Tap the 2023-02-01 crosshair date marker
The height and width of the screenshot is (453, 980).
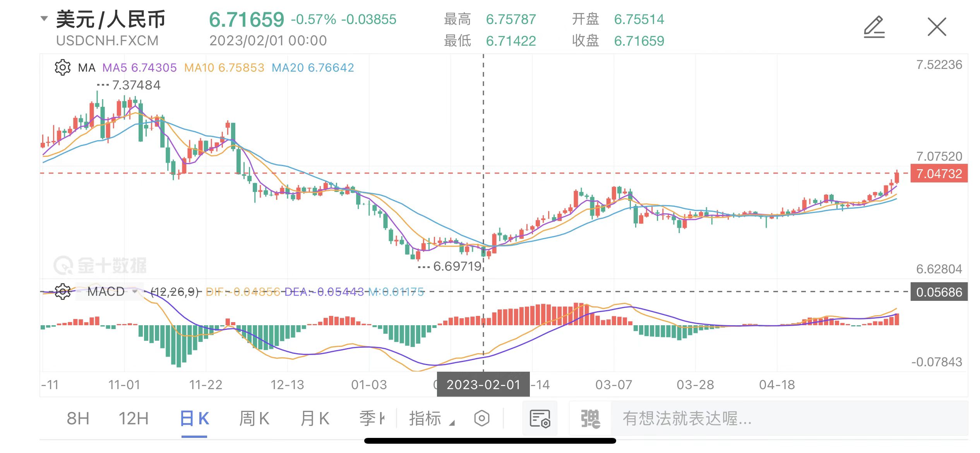click(x=483, y=384)
